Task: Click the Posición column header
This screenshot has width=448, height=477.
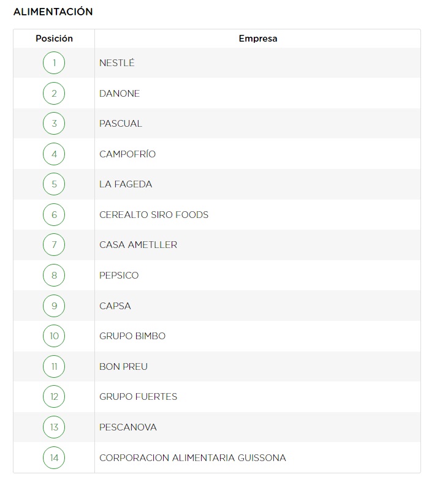Action: click(x=54, y=39)
